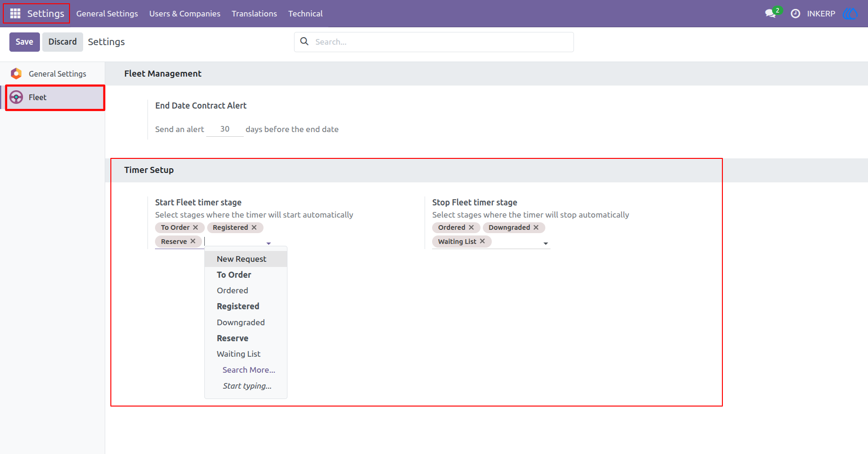This screenshot has height=454, width=868.
Task: Open the General Settings top menu
Action: tap(107, 14)
